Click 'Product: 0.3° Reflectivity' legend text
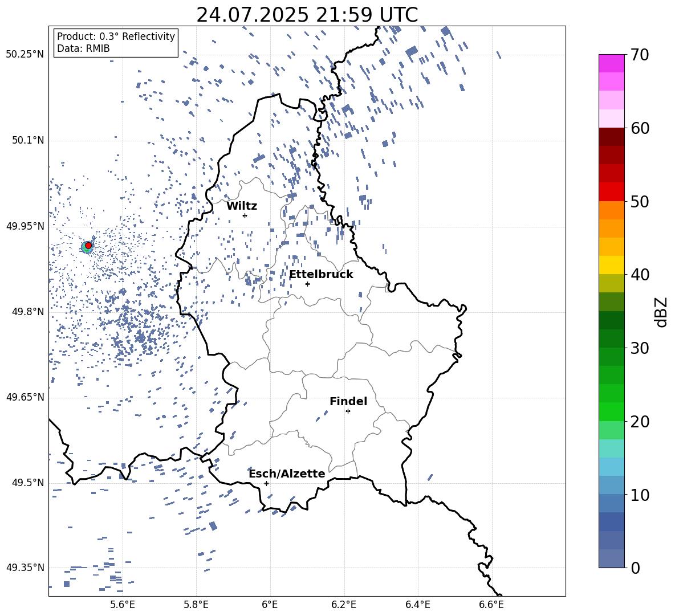675x616 pixels. [116, 36]
